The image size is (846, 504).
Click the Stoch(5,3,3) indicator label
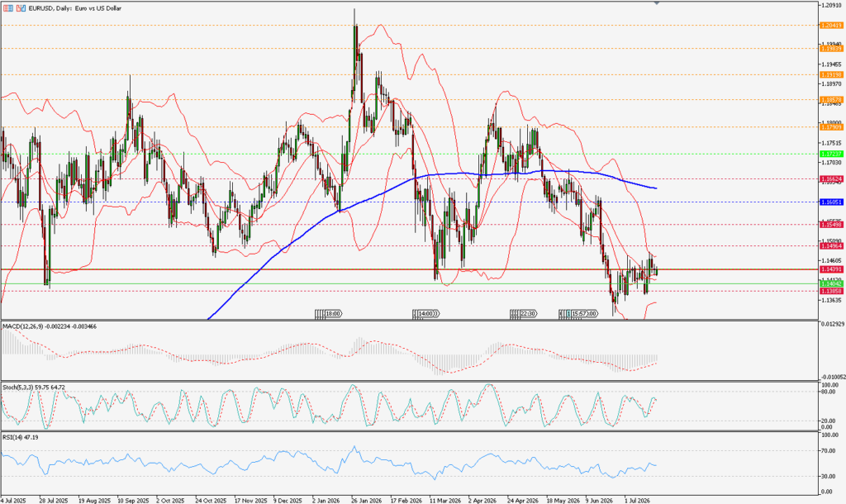pyautogui.click(x=34, y=387)
